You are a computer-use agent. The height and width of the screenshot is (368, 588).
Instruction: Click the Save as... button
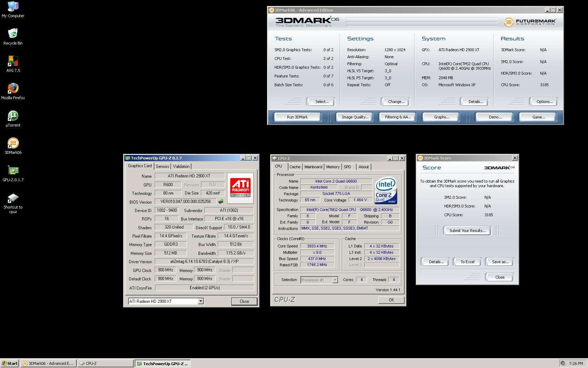tap(500, 262)
